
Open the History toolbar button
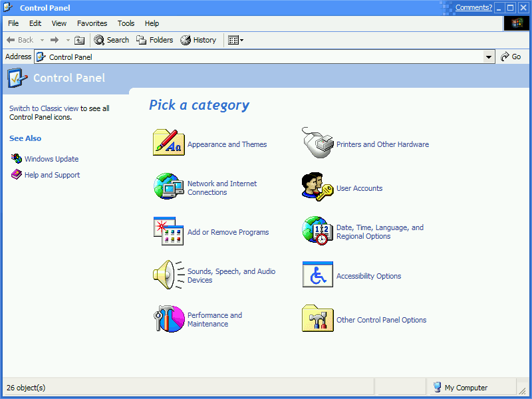click(x=198, y=40)
